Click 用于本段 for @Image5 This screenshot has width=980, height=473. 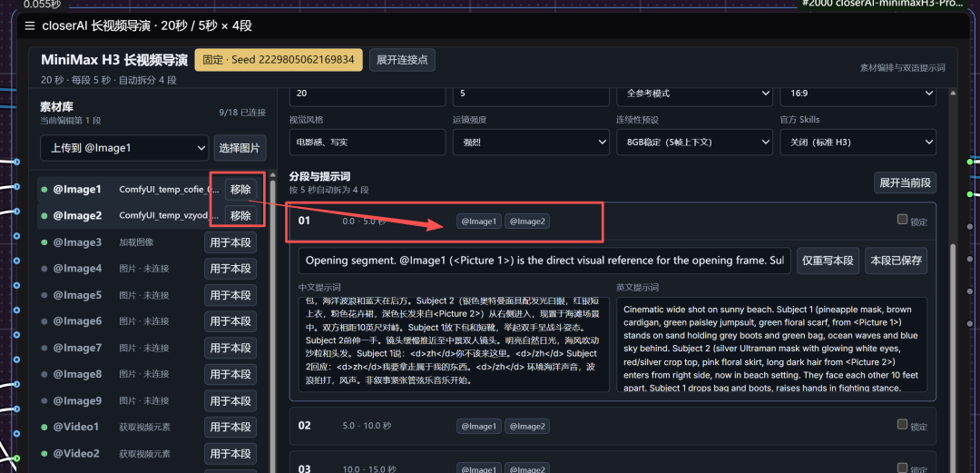coord(230,295)
